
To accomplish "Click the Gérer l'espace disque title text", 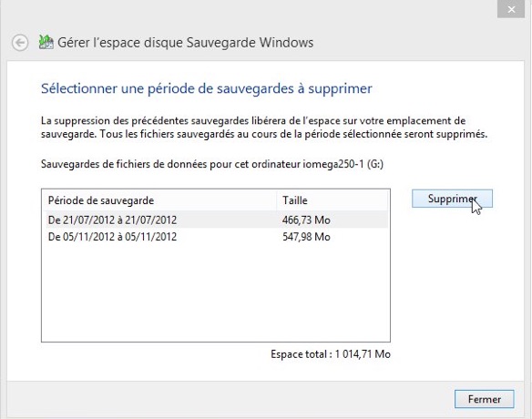I will [185, 43].
